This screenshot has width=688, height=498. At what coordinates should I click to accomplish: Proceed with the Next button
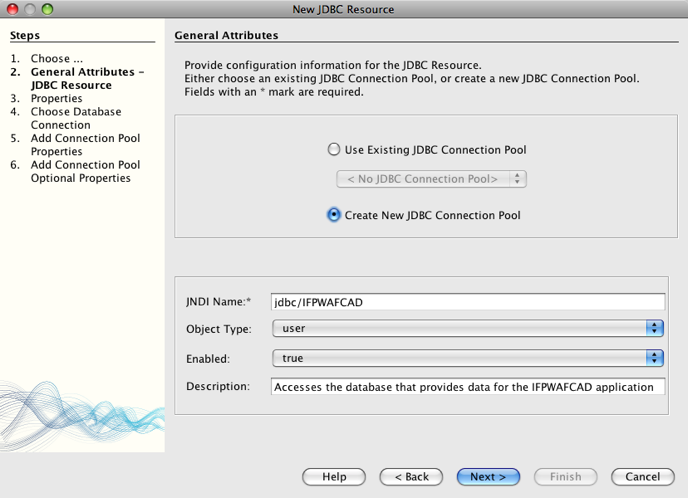487,477
